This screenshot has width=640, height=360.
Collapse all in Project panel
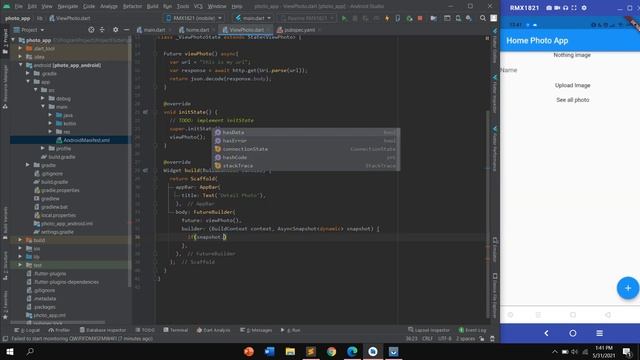coord(102,30)
